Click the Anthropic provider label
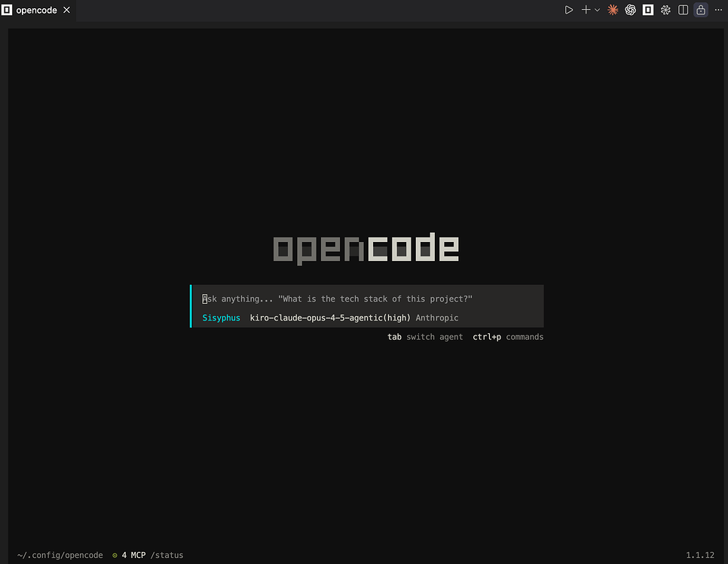Viewport: 728px width, 564px height. point(437,317)
